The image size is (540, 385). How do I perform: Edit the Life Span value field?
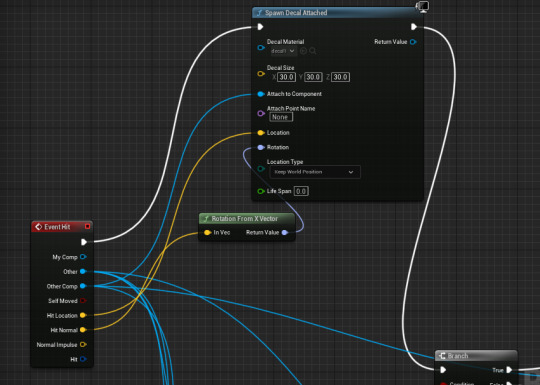click(x=301, y=191)
